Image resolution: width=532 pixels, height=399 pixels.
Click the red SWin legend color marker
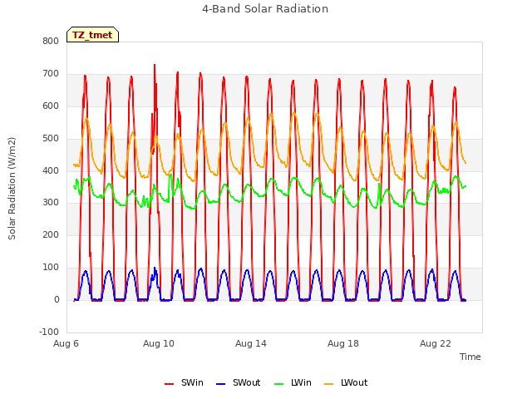[169, 384]
